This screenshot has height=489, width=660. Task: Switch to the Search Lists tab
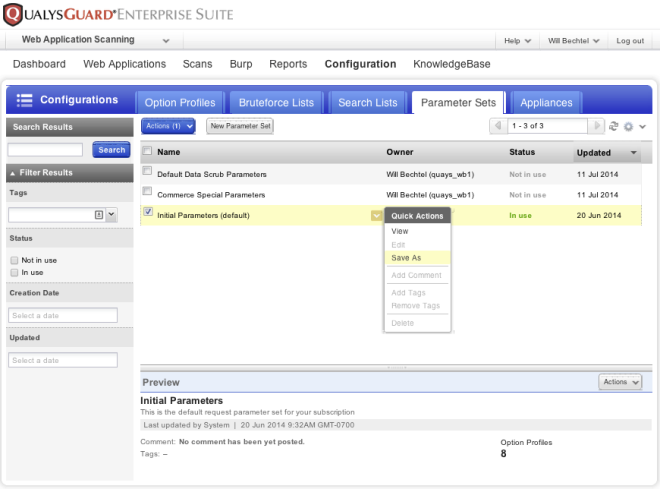[367, 103]
